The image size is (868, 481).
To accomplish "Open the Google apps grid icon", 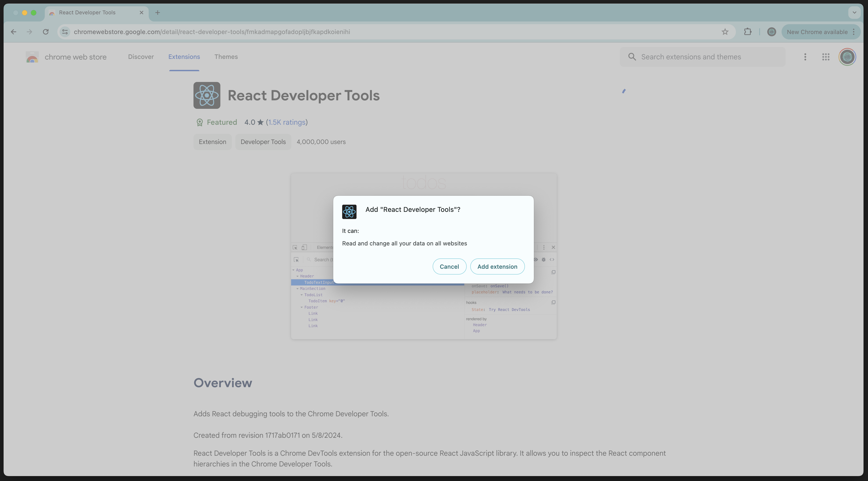I will point(825,57).
